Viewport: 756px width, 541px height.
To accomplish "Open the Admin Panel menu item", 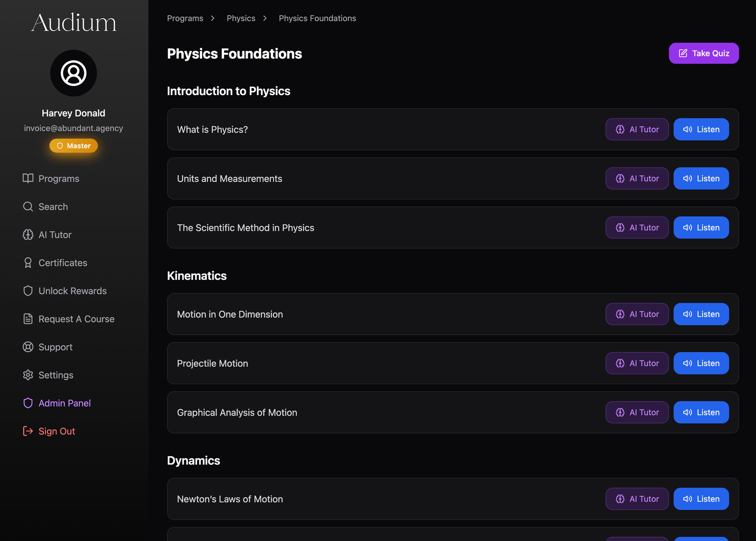I will click(64, 403).
